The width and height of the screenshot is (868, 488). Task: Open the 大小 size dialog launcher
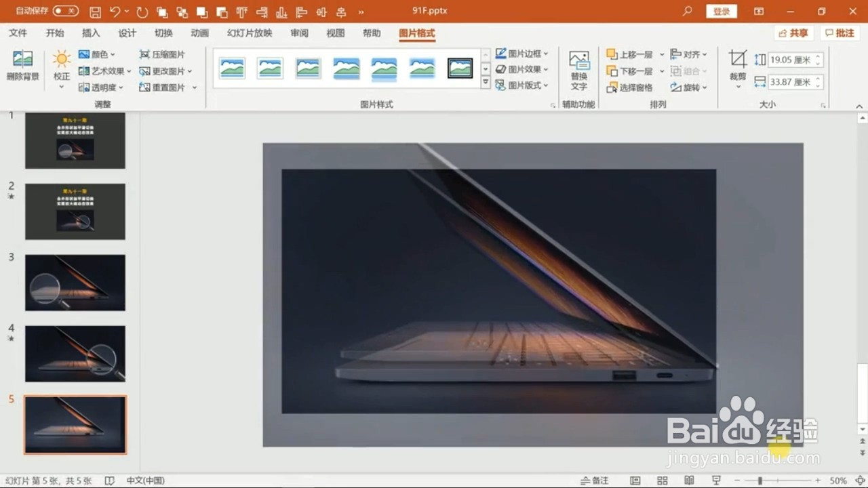click(x=823, y=105)
